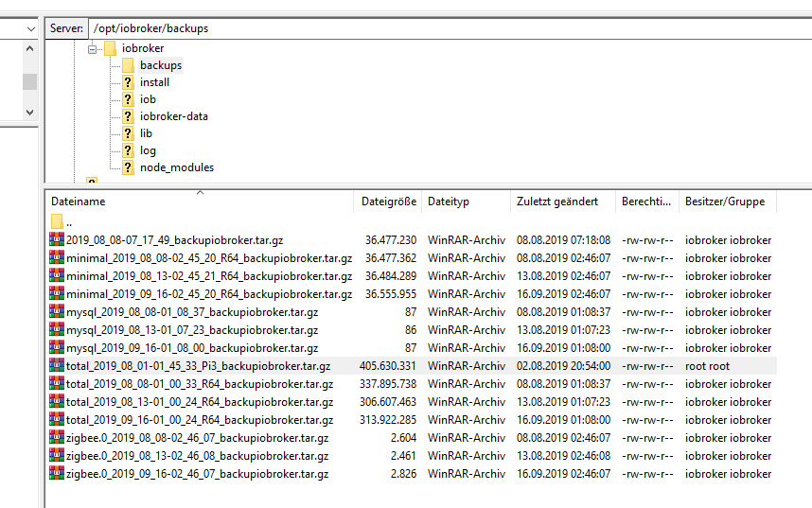
Task: Sort by Dateityp column header
Action: 467,201
